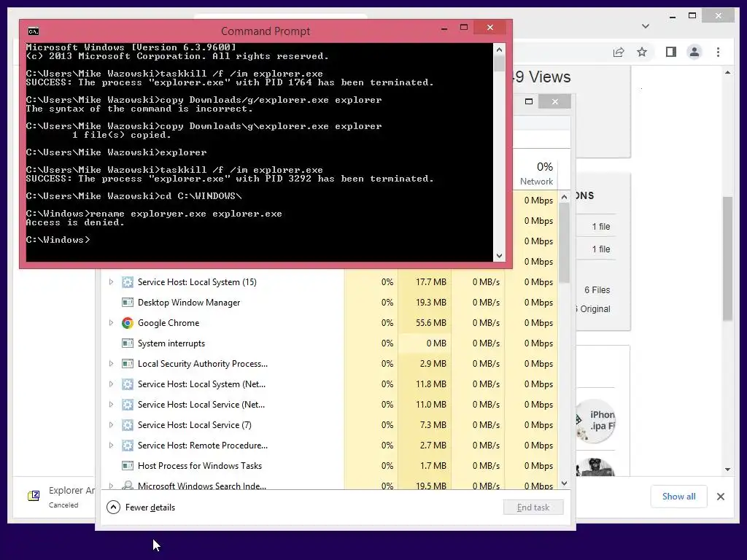Viewport: 747px width, 560px height.
Task: Click Microsoft Windows Search Indexer icon
Action: click(127, 485)
